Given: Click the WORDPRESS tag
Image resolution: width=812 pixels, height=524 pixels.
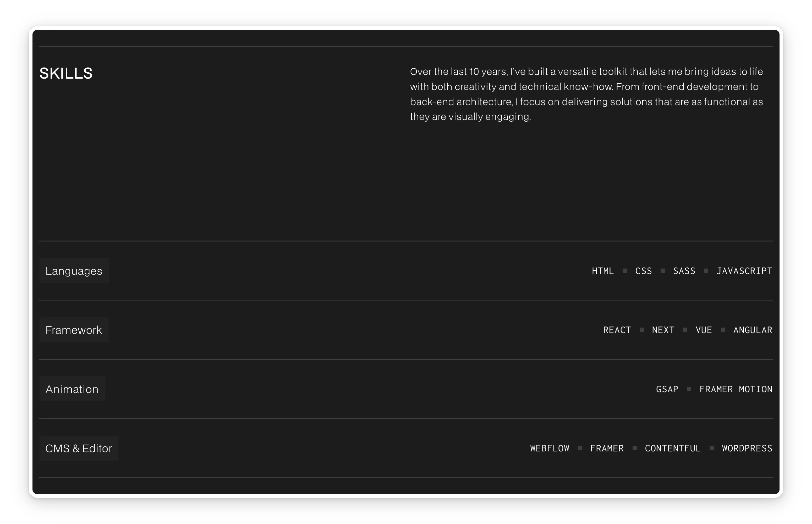Looking at the screenshot, I should pyautogui.click(x=747, y=449).
